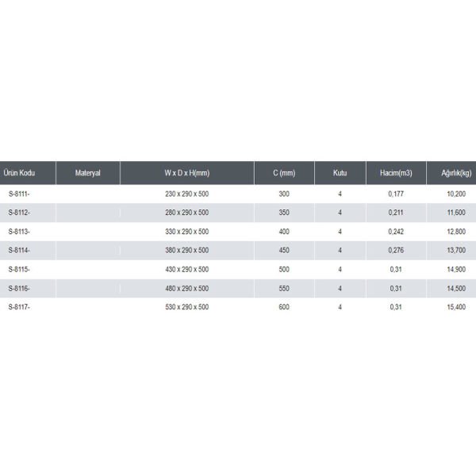Image resolution: width=476 pixels, height=476 pixels.
Task: Select product code S-8114-
Action: pos(19,250)
